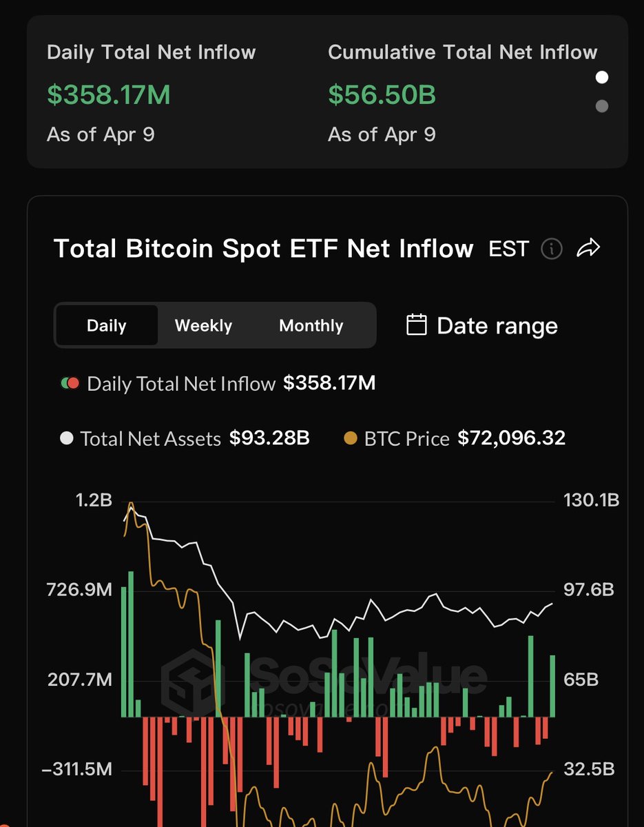Click the rightmost green bar in the chart

552,686
